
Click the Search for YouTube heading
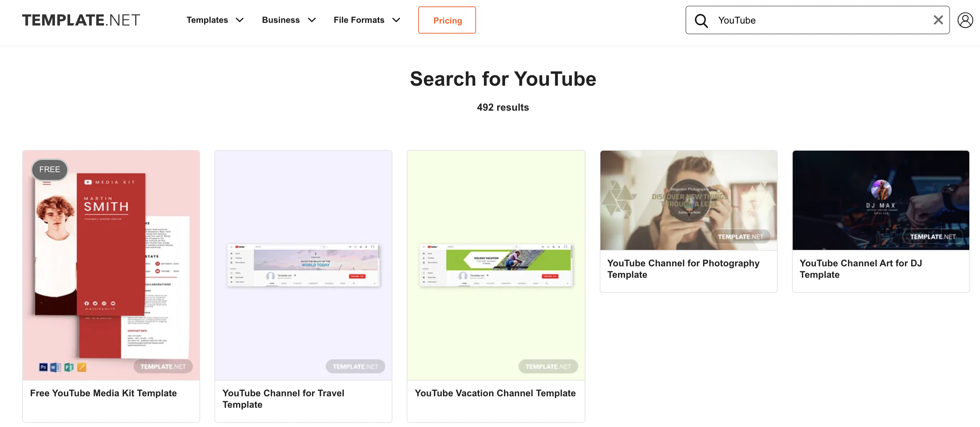click(503, 79)
